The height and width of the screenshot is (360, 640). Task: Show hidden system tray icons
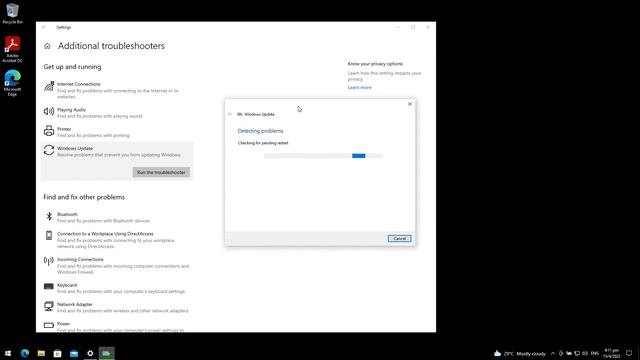[x=553, y=353]
